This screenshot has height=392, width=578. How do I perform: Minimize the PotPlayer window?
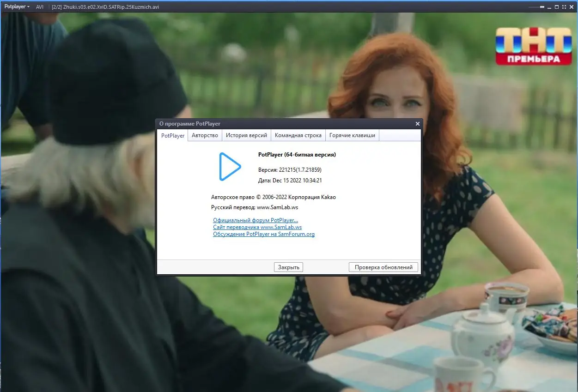pyautogui.click(x=549, y=8)
